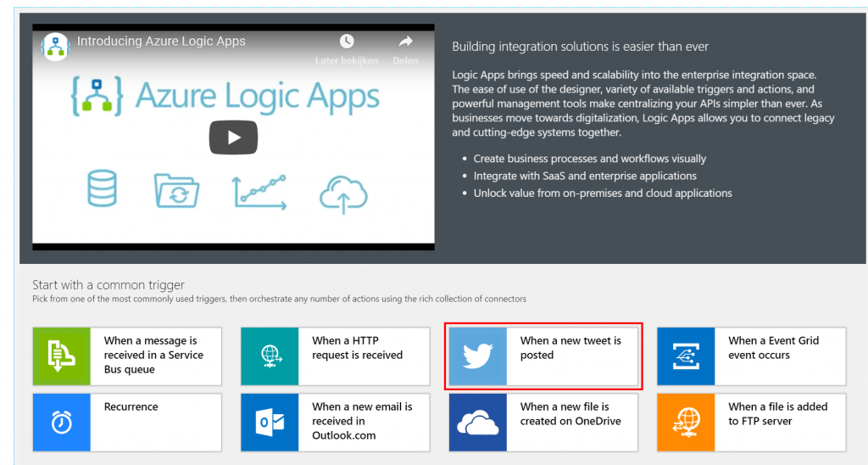The width and height of the screenshot is (868, 465).
Task: Click the HTTP request globe icon
Action: [270, 356]
